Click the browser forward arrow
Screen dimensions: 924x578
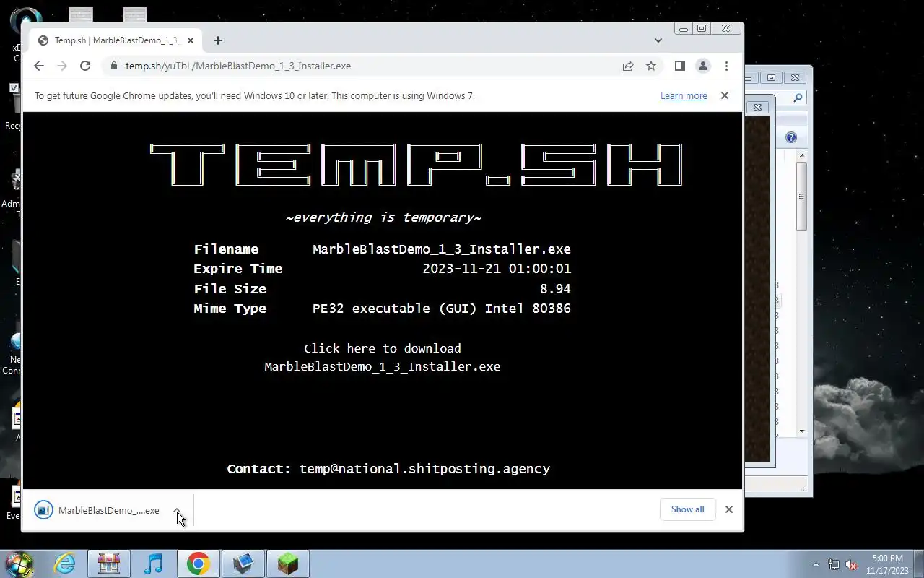tap(62, 66)
